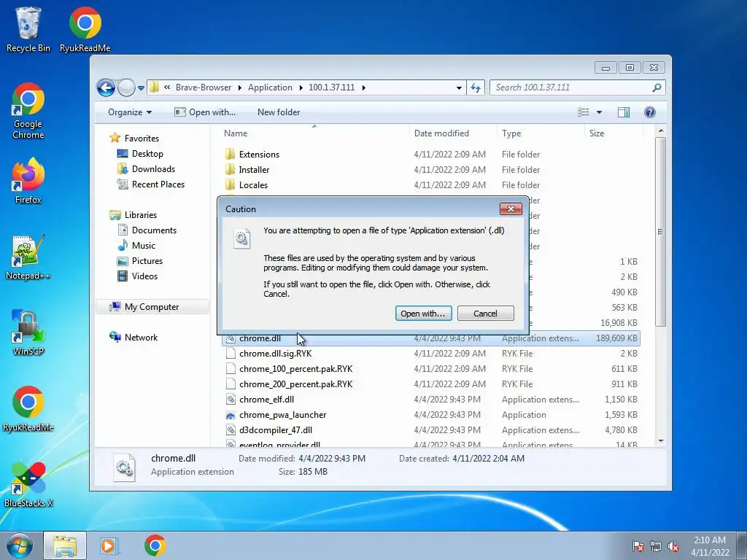
Task: Click New folder in the toolbar
Action: click(279, 112)
